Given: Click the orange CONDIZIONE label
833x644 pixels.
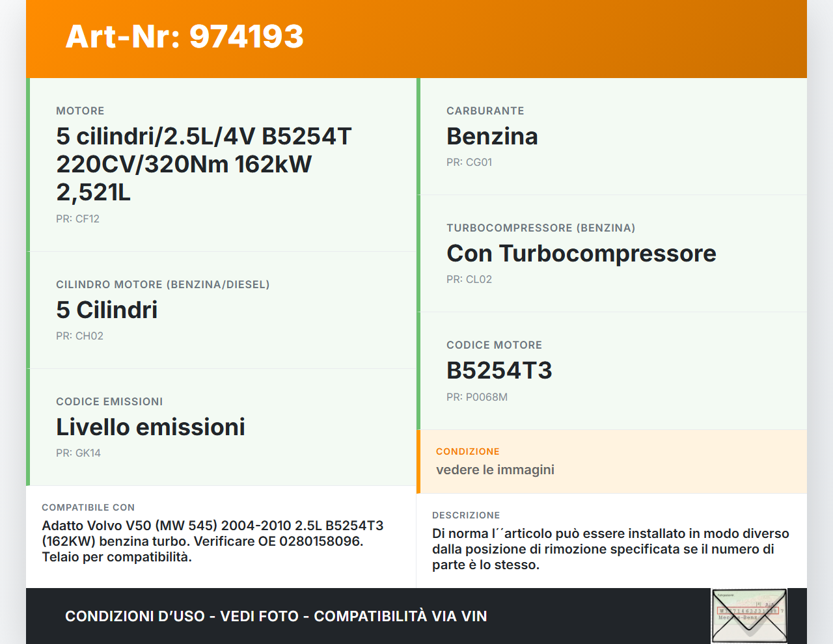Looking at the screenshot, I should [467, 451].
